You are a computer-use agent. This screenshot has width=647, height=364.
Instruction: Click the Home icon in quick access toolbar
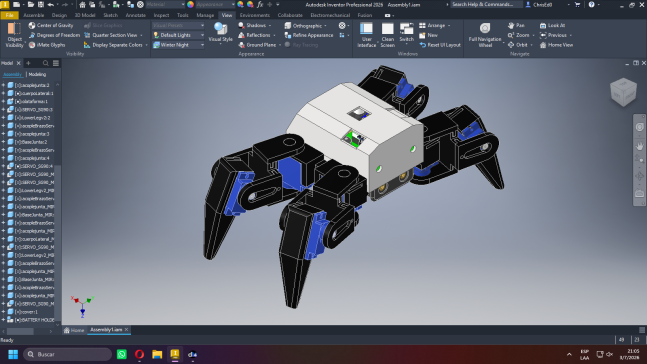tap(82, 5)
